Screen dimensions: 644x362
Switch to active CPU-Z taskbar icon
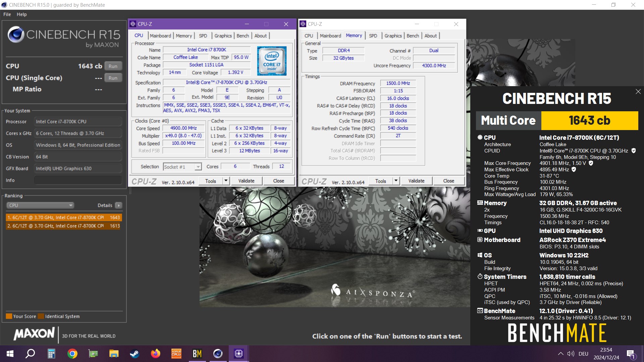238,354
